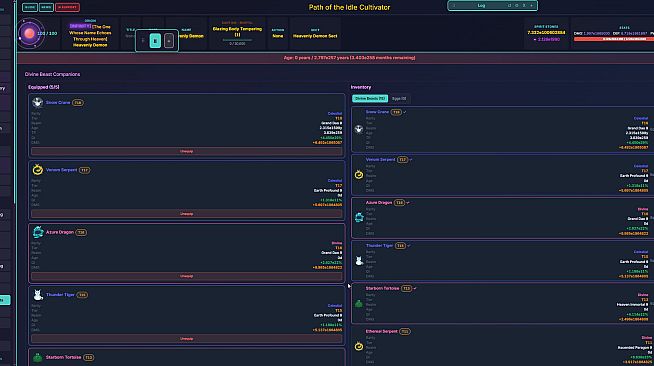Click Starborn Tortoise name in Equipped list
Screen dimensions: 654x366
tap(63, 357)
